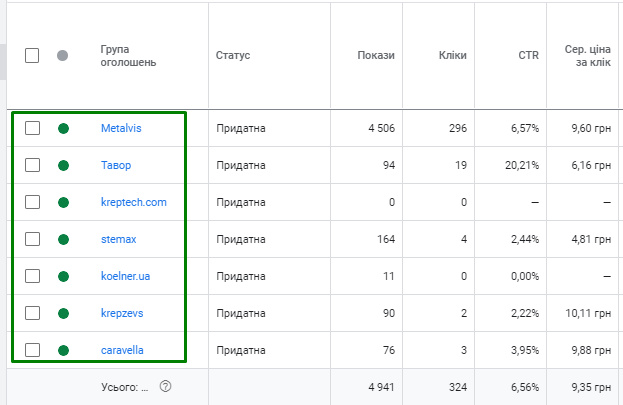Click the total 324 clicks value
The image size is (623, 405).
point(458,387)
